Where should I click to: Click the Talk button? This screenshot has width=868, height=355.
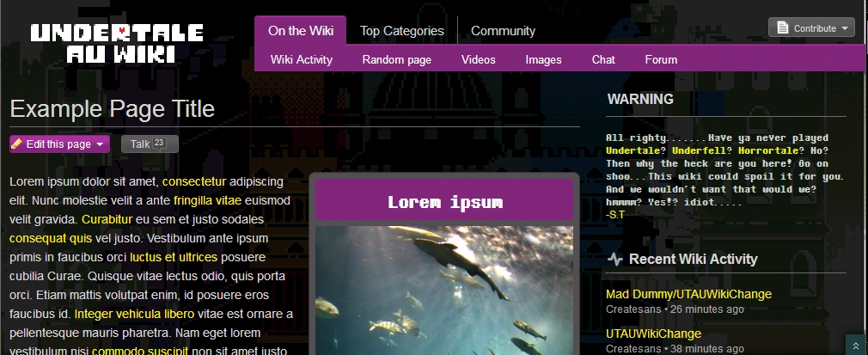click(139, 144)
